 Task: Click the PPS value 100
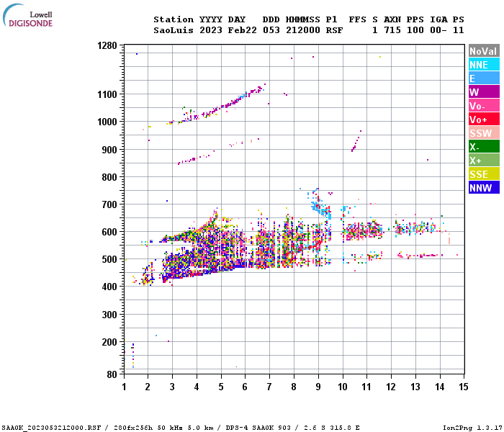coord(415,30)
